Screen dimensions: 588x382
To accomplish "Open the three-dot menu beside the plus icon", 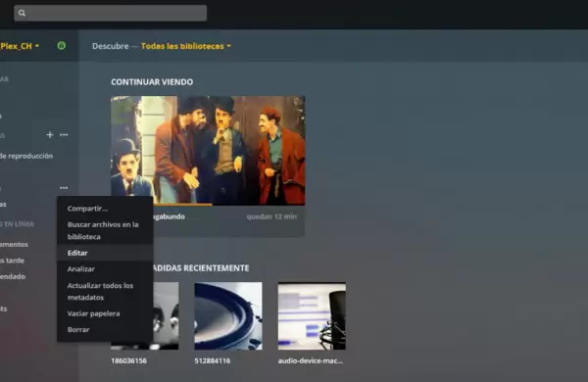I will coord(64,134).
